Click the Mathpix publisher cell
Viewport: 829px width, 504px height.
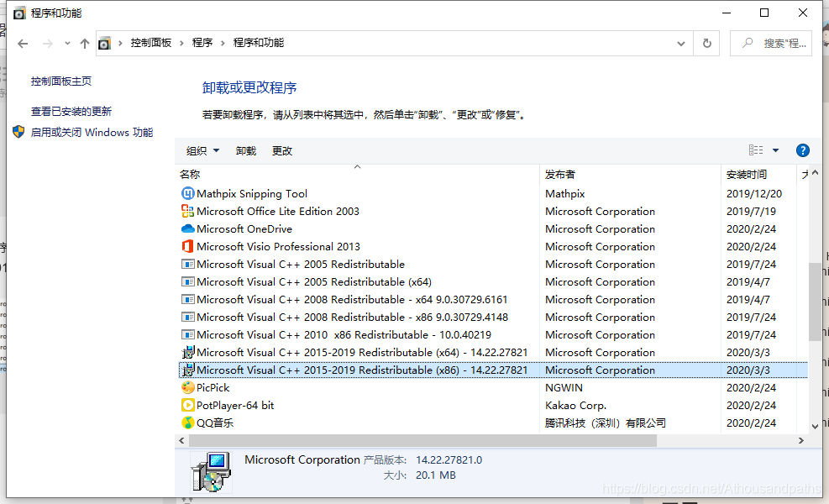point(564,193)
